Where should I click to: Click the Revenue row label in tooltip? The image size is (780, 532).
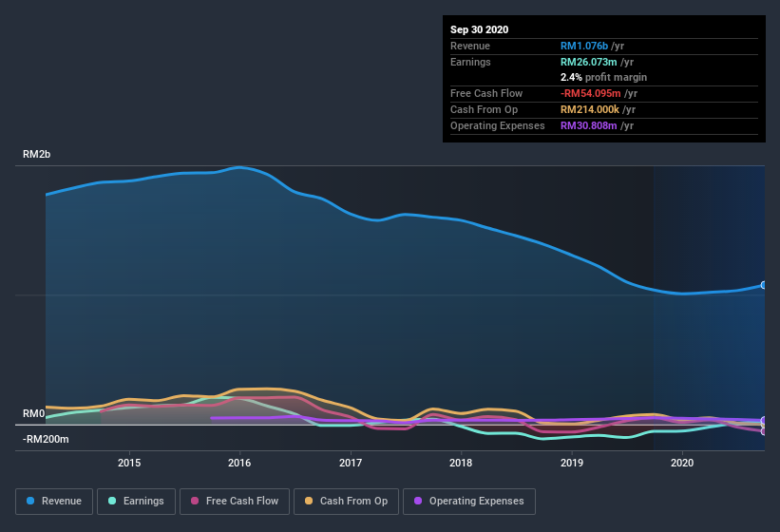coord(470,46)
